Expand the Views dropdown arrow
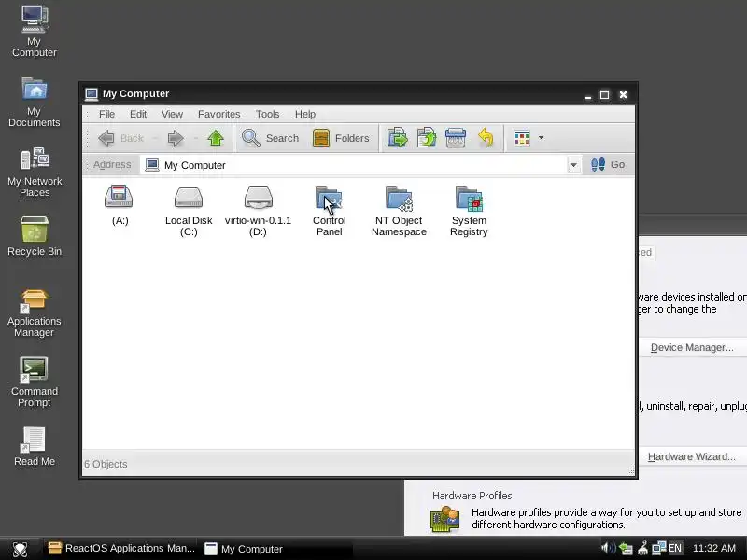The height and width of the screenshot is (560, 747). [541, 138]
